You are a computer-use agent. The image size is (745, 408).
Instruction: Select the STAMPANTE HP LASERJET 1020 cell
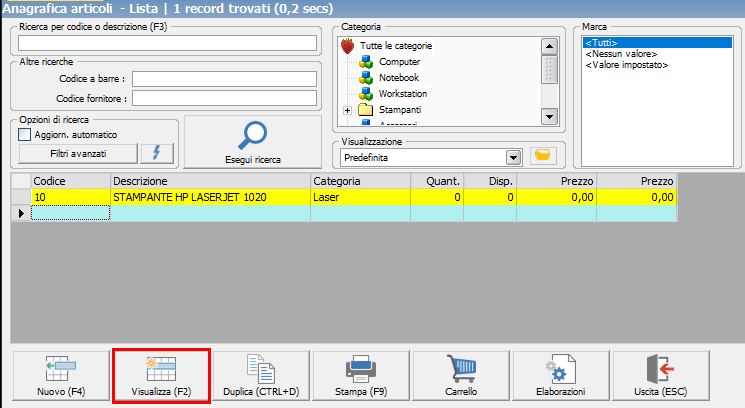click(210, 197)
